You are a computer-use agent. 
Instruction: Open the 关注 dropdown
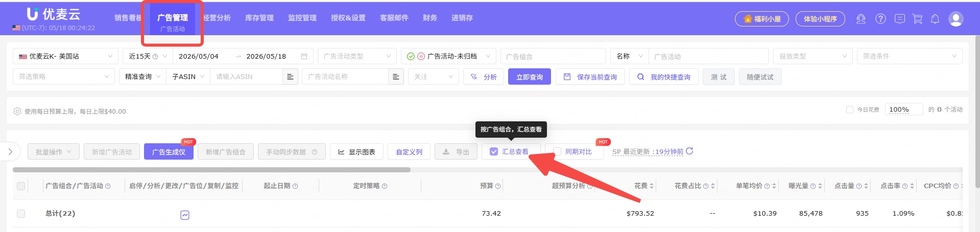(434, 76)
